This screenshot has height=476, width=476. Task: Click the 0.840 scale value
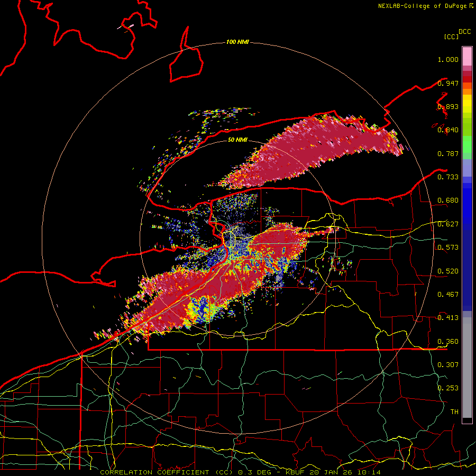[x=448, y=130]
